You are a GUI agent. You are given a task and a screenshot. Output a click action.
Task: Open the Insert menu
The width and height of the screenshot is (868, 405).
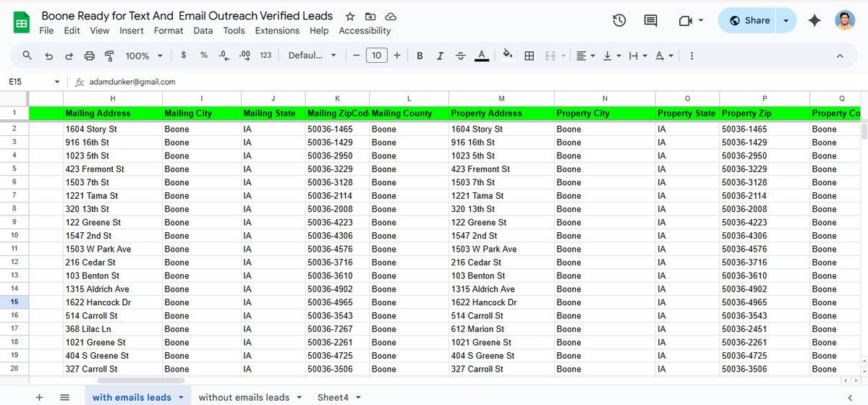132,30
